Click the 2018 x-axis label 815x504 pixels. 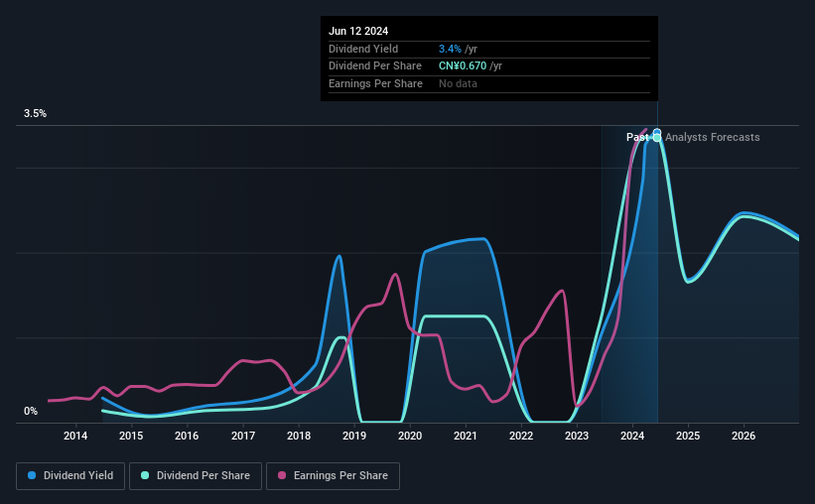(299, 436)
